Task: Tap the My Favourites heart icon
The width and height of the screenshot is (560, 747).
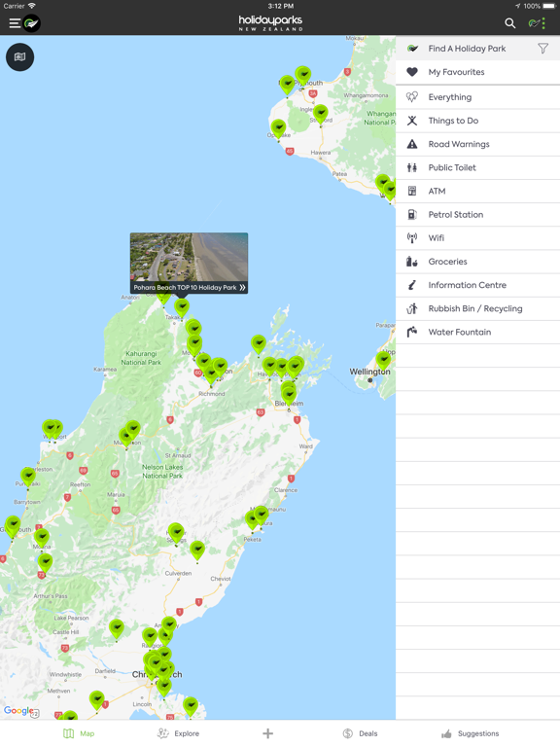Action: click(412, 72)
